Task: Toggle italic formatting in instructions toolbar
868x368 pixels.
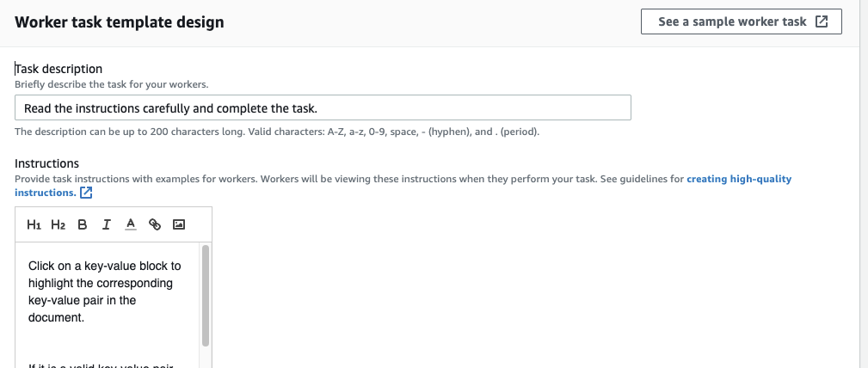Action: point(107,224)
